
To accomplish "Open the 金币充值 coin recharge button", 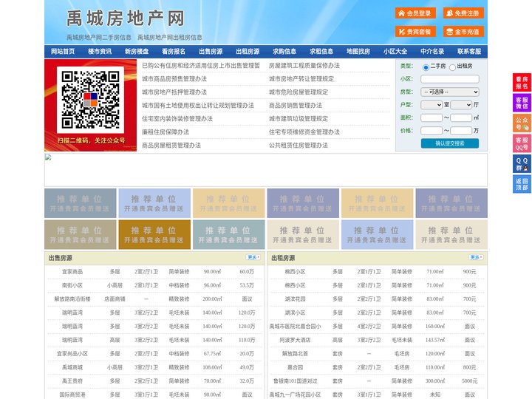I will pos(463,32).
